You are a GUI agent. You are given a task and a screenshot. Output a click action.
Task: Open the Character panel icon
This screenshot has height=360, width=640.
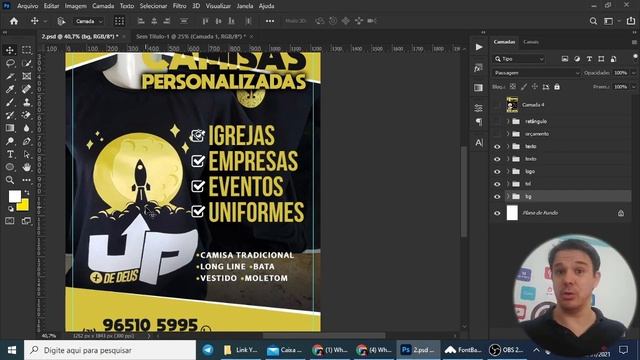tap(479, 142)
